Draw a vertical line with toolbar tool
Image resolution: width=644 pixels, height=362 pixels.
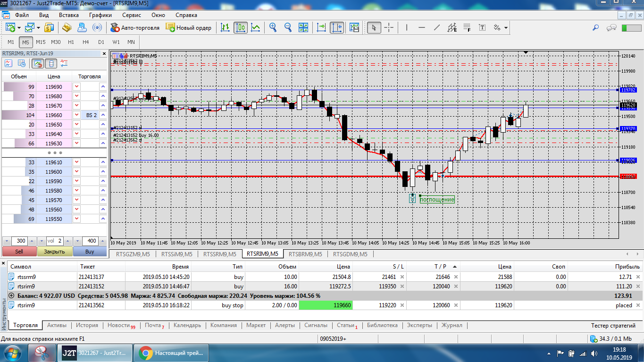407,27
